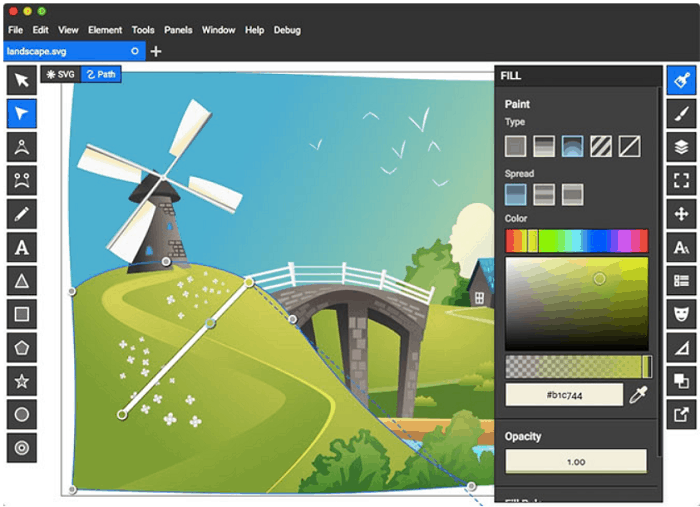Choose solid color paint type
This screenshot has width=700, height=507.
pos(515,146)
